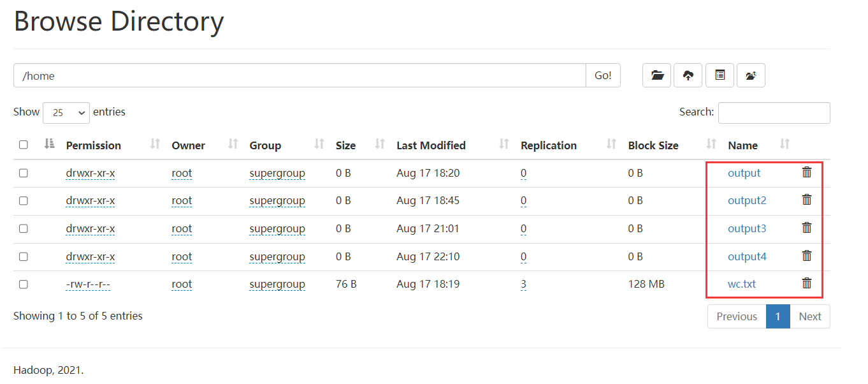Viewport: 868px width, 384px height.
Task: Check the box for the output row
Action: click(x=24, y=173)
